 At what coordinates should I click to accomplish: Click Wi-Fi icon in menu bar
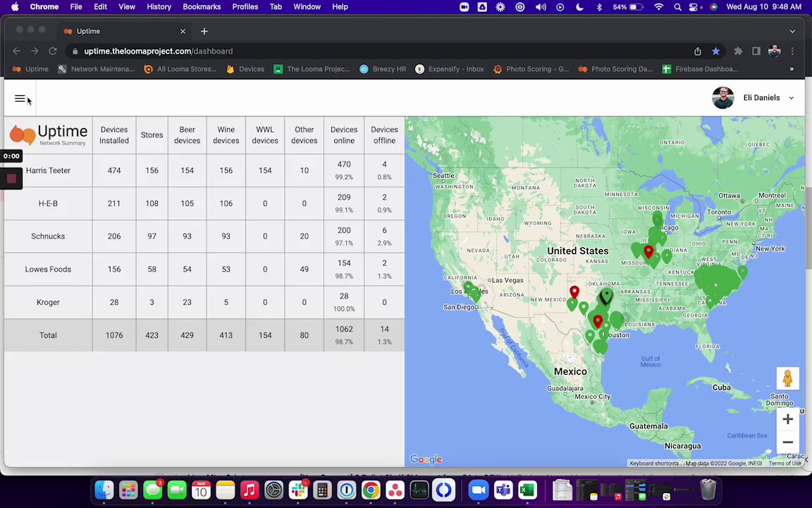tap(659, 7)
